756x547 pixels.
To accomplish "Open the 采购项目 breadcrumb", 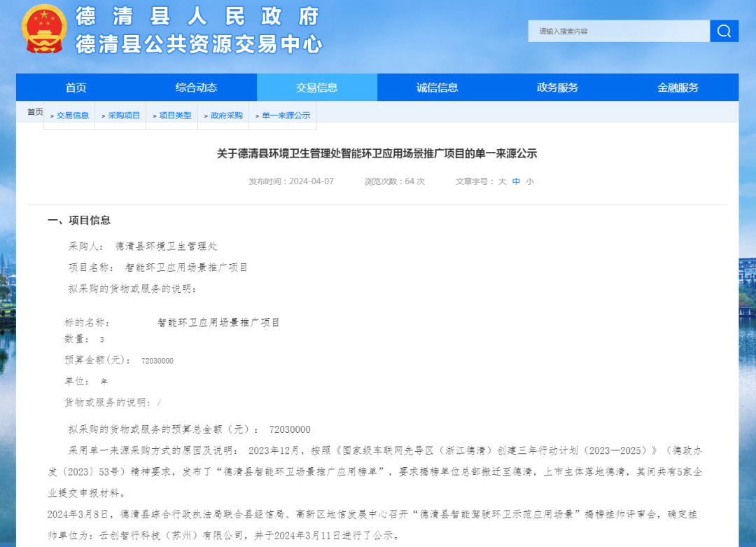I will pyautogui.click(x=123, y=116).
